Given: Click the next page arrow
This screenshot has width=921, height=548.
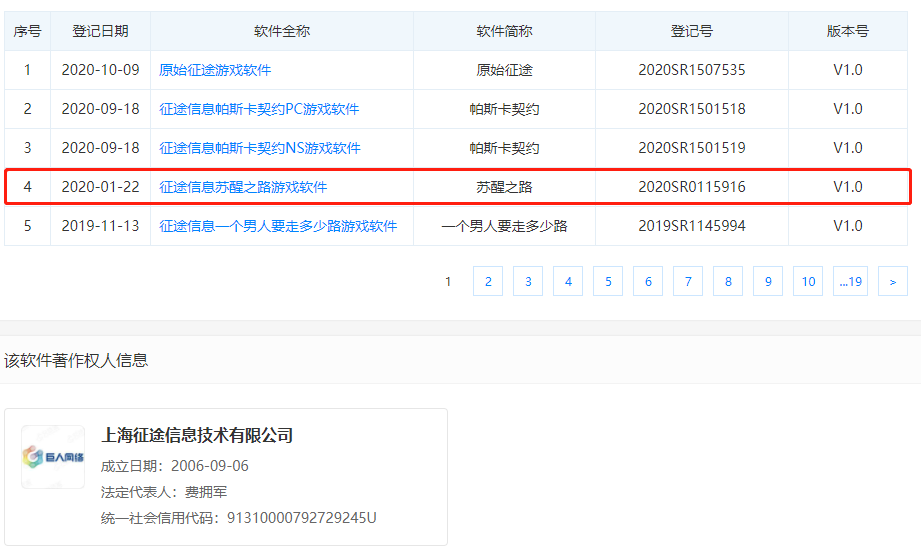Looking at the screenshot, I should coord(893,281).
